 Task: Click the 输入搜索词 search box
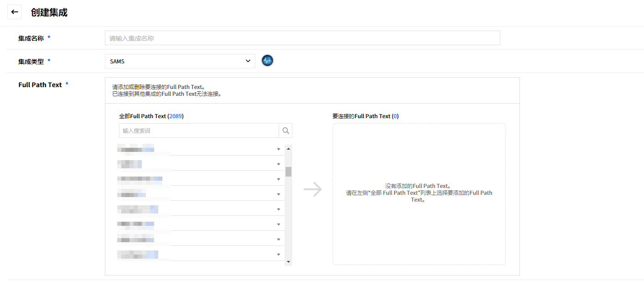pos(199,131)
